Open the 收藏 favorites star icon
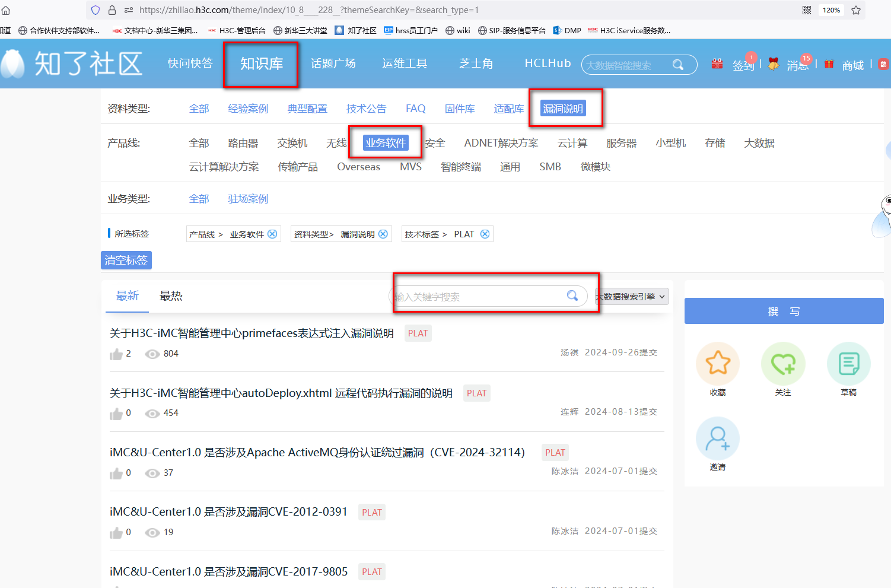The height and width of the screenshot is (588, 891). (718, 363)
